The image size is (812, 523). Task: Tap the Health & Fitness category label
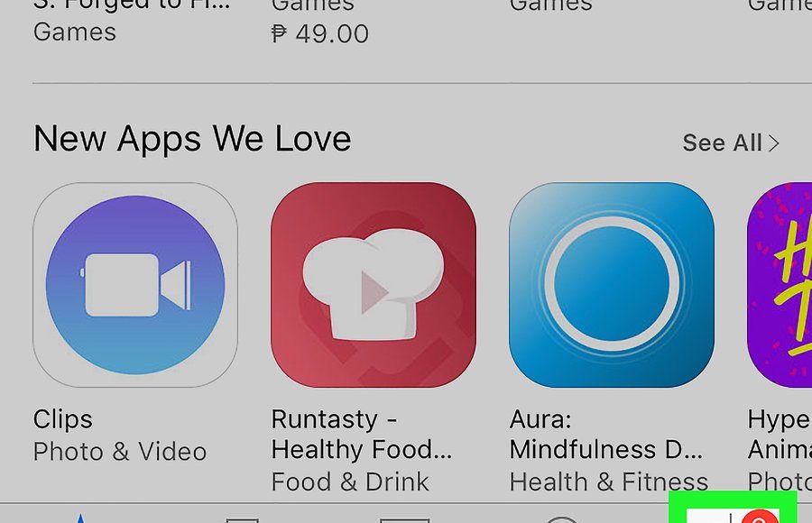(x=608, y=482)
